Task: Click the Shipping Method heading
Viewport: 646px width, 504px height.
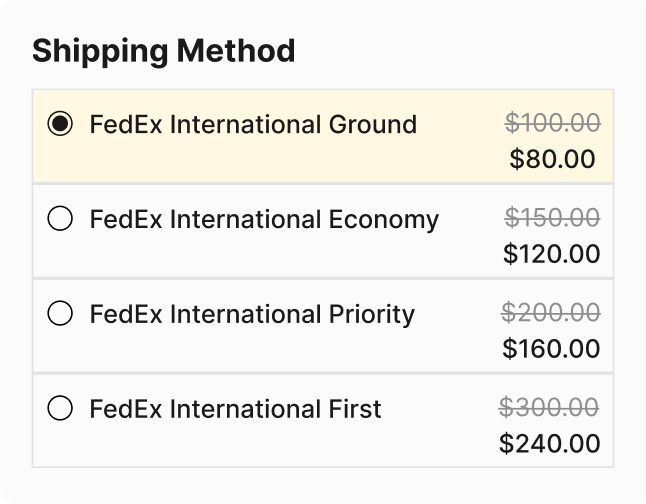Action: pyautogui.click(x=163, y=51)
